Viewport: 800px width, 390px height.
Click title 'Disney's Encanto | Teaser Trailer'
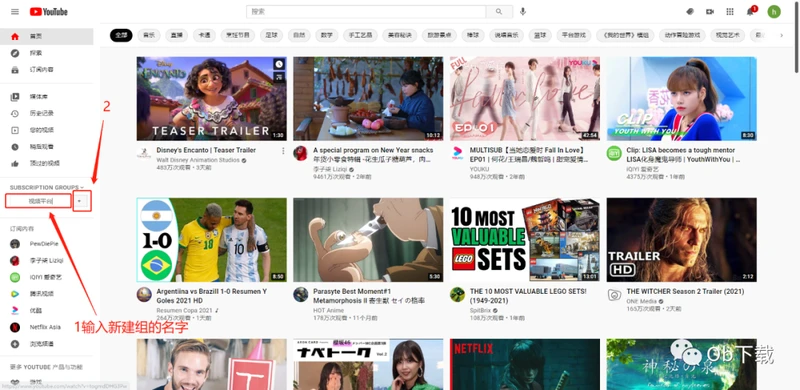point(206,150)
